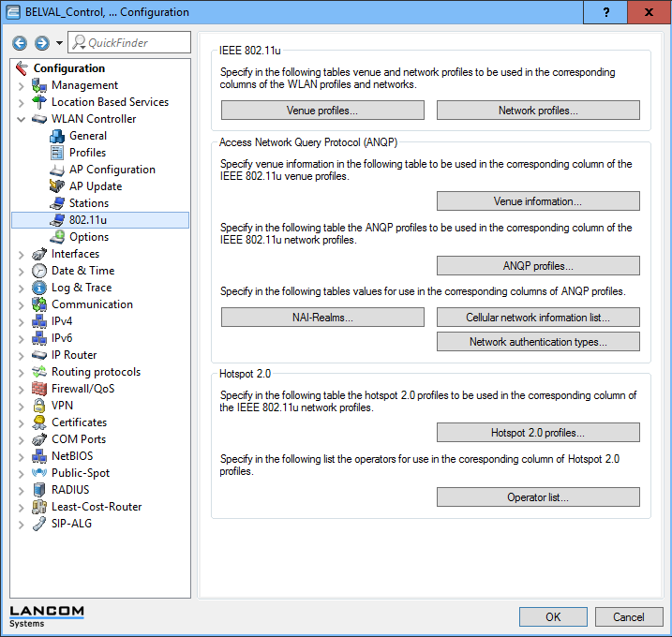This screenshot has width=672, height=637.
Task: Click the AP Update icon
Action: 57,186
